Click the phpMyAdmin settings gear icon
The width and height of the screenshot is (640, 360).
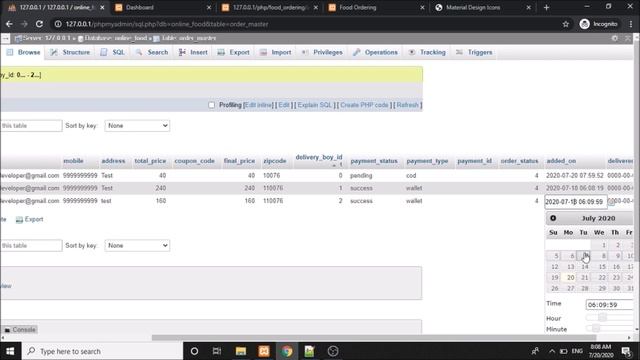(615, 38)
